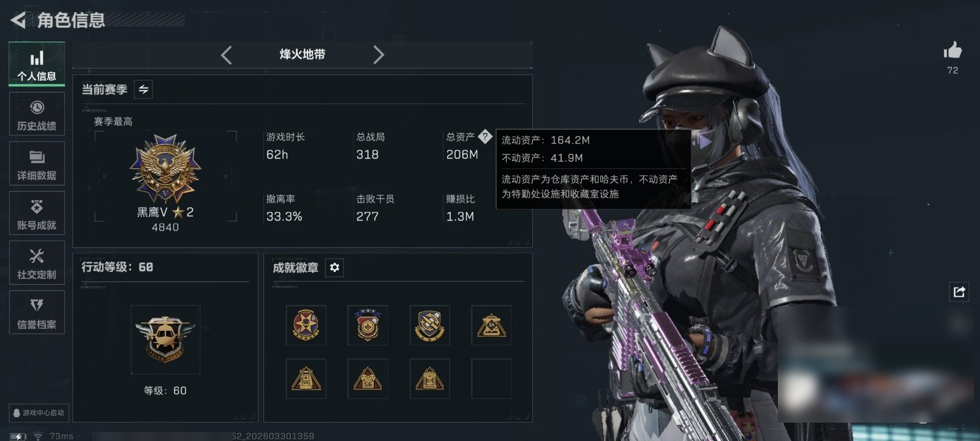Viewport: 980px width, 441px height.
Task: Switch to previous game mode with left chevron
Action: (226, 55)
